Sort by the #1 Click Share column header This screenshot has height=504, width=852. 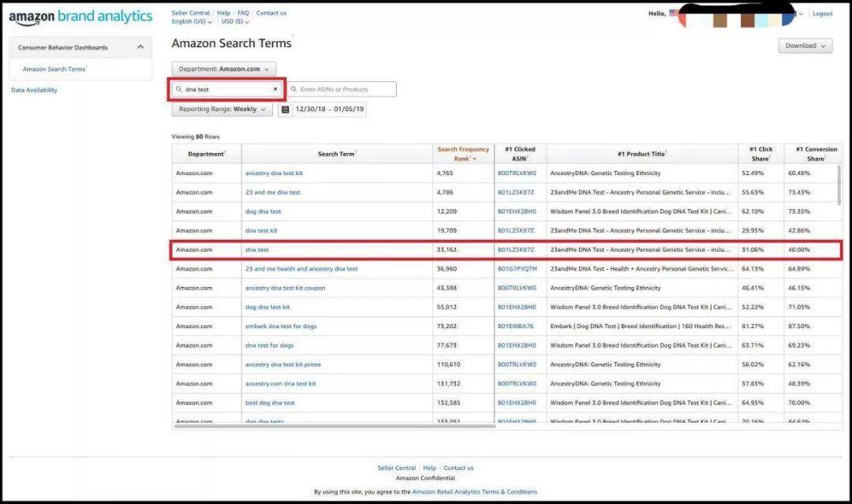click(760, 154)
